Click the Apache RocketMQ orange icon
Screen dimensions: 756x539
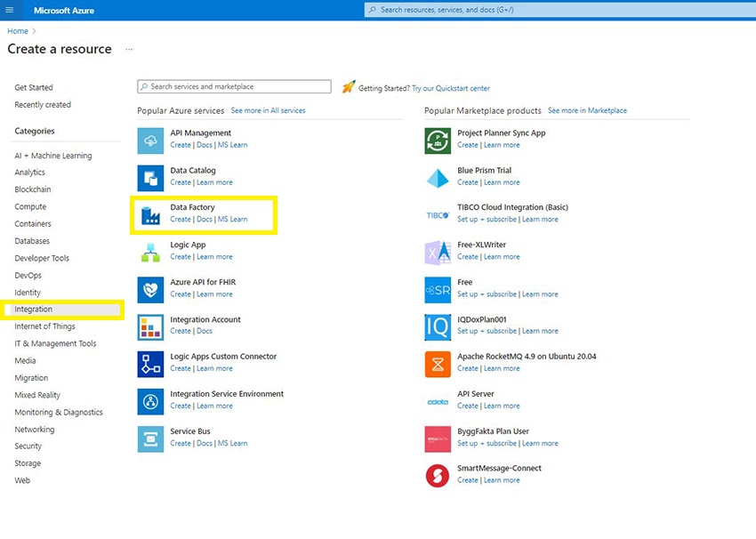click(x=438, y=365)
